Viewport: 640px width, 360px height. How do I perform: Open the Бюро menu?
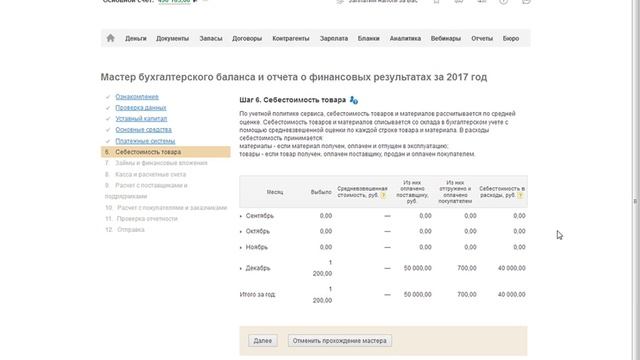point(511,38)
